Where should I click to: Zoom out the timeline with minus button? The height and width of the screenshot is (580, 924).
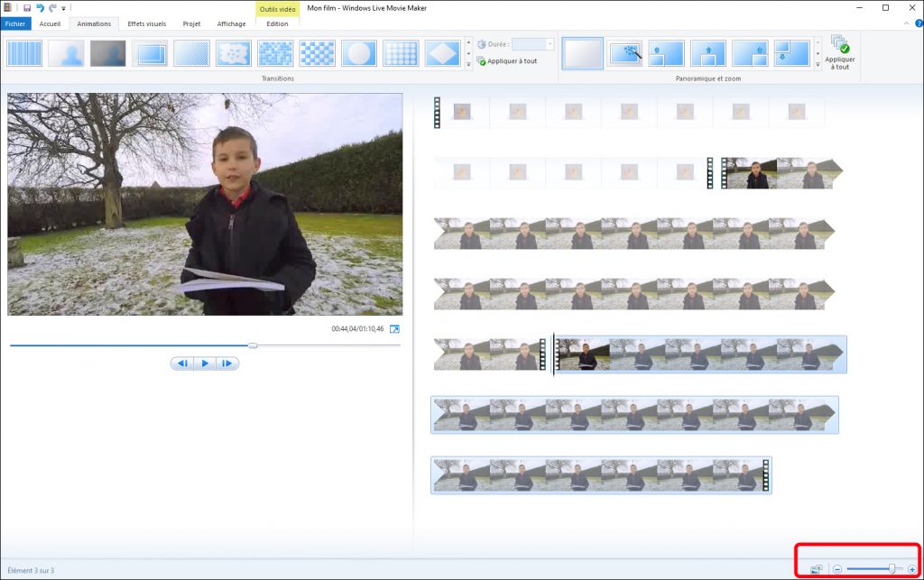click(837, 569)
